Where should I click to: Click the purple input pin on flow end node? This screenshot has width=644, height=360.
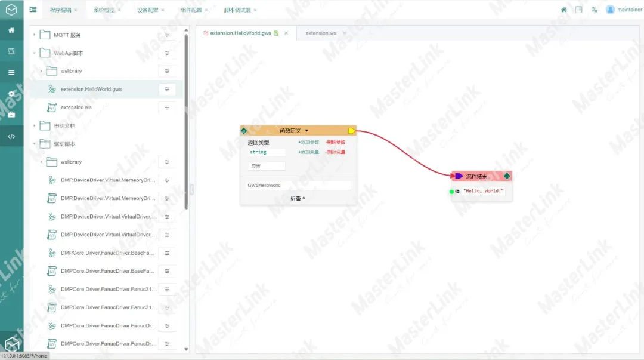459,176
